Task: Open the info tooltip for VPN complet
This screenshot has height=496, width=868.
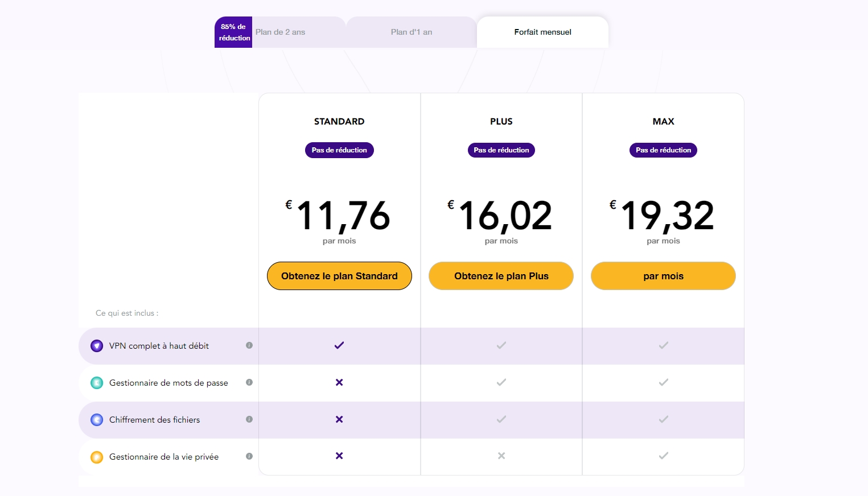Action: click(249, 345)
